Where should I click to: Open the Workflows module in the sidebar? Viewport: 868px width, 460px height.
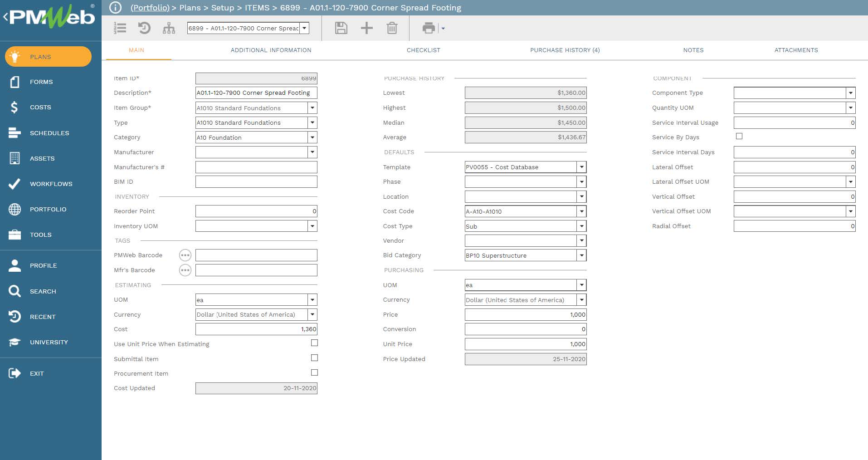(51, 184)
